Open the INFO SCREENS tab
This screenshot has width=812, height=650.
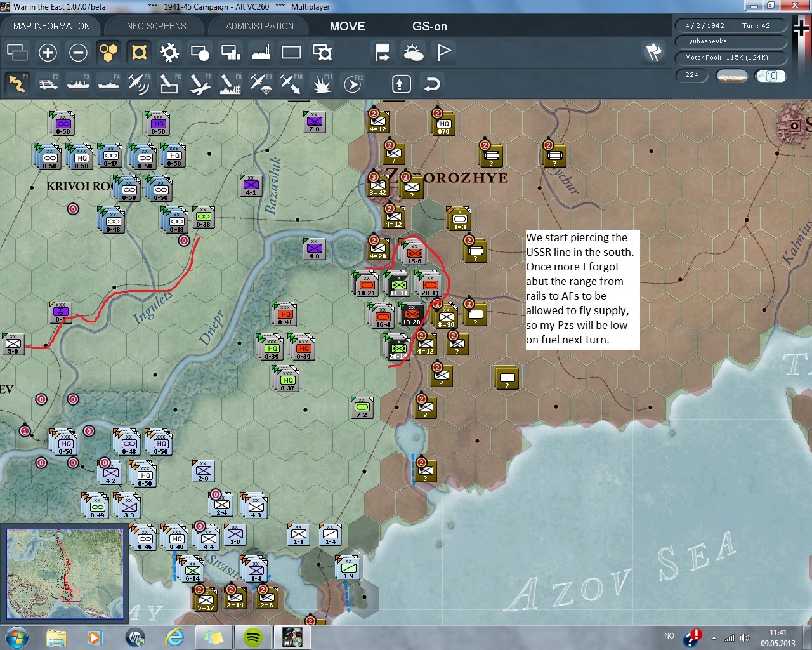(155, 26)
